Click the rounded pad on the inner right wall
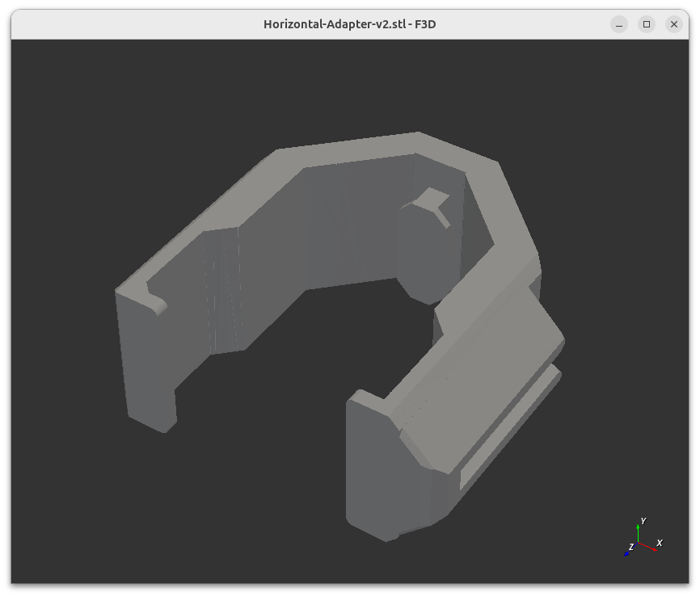The height and width of the screenshot is (597, 700). [x=420, y=250]
